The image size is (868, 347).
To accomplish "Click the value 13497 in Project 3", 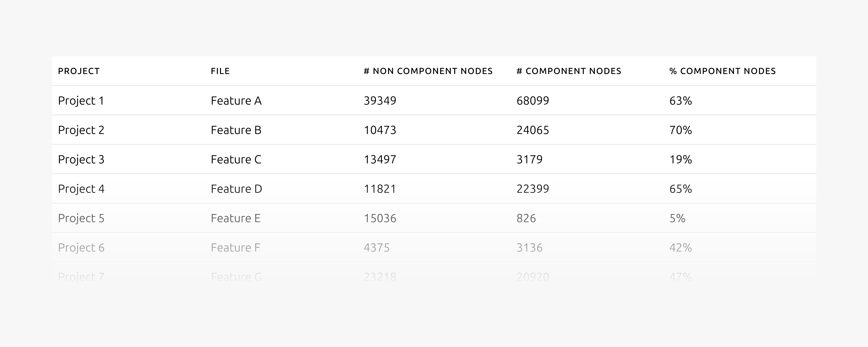I will [x=380, y=159].
